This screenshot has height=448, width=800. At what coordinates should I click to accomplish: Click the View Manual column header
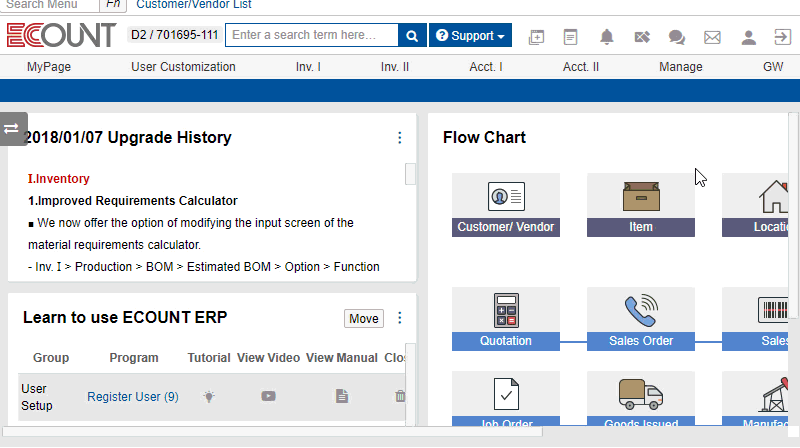point(342,358)
